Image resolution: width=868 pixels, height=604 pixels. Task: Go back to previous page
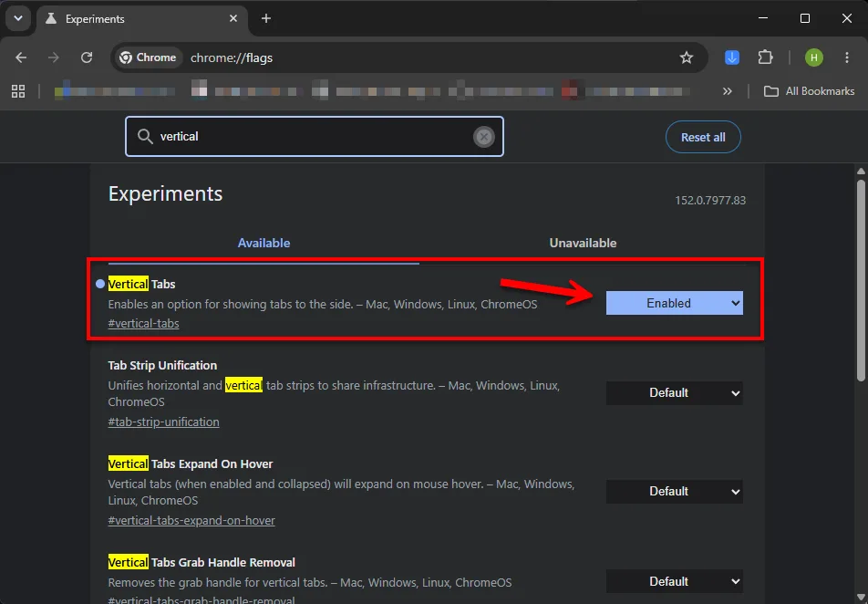tap(21, 57)
